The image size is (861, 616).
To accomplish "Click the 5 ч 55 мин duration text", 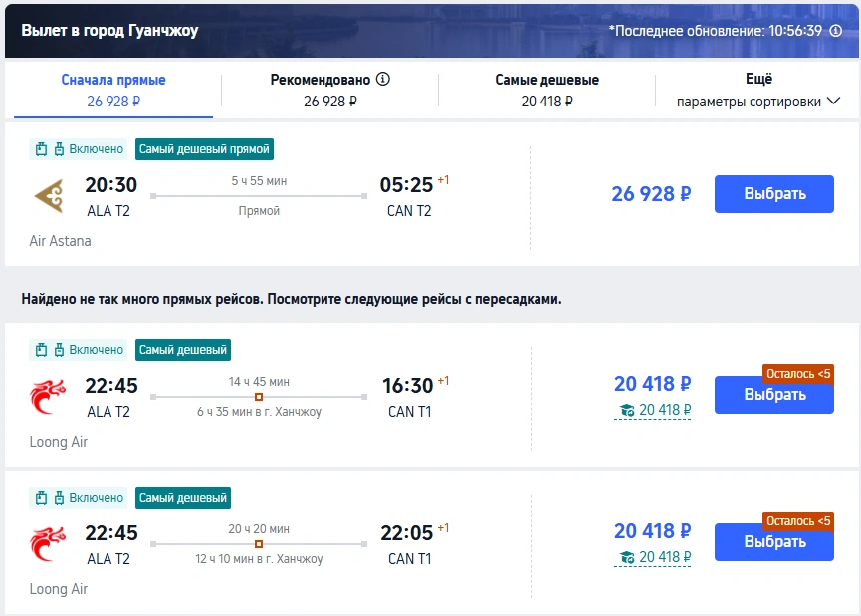I will [259, 181].
